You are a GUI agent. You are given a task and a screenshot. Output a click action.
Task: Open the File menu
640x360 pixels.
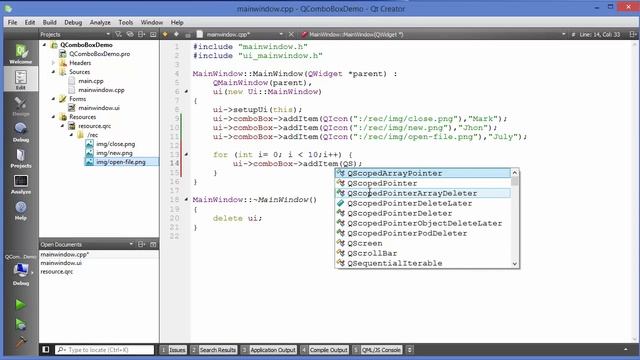point(12,22)
